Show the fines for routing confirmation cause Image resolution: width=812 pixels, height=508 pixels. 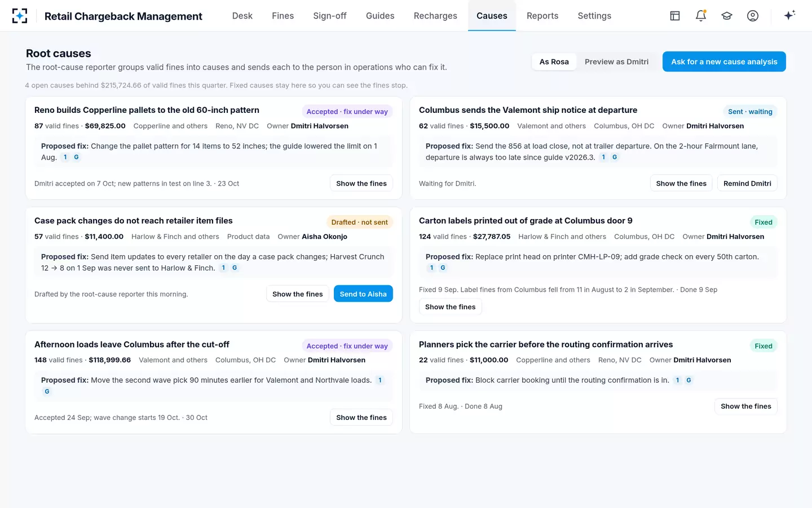pos(746,406)
